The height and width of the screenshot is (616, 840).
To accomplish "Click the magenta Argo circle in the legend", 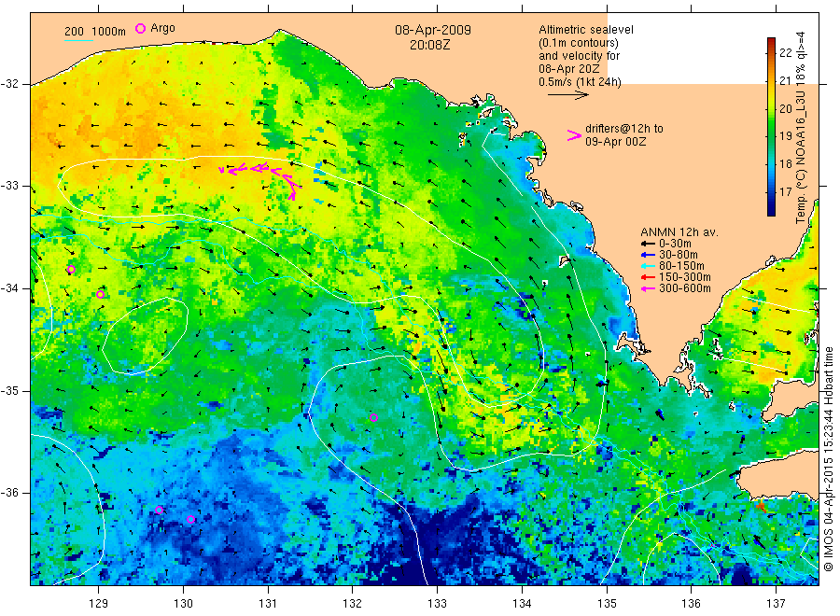I will (140, 28).
